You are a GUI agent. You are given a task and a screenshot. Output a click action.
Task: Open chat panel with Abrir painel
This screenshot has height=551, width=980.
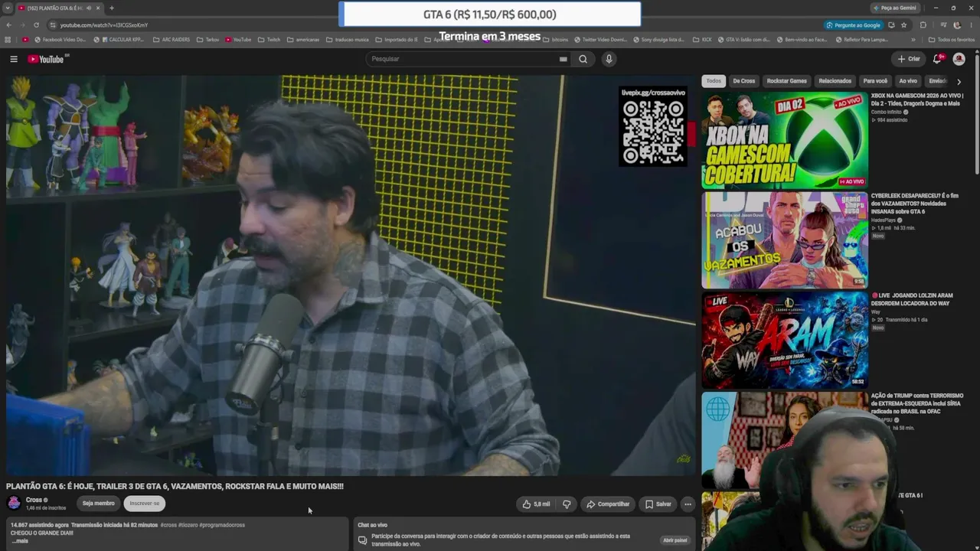pyautogui.click(x=675, y=540)
